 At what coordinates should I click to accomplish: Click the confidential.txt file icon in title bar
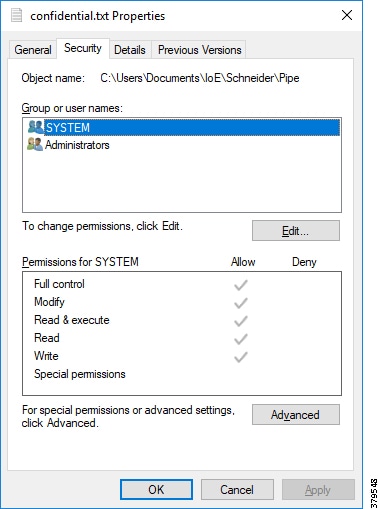pyautogui.click(x=16, y=15)
